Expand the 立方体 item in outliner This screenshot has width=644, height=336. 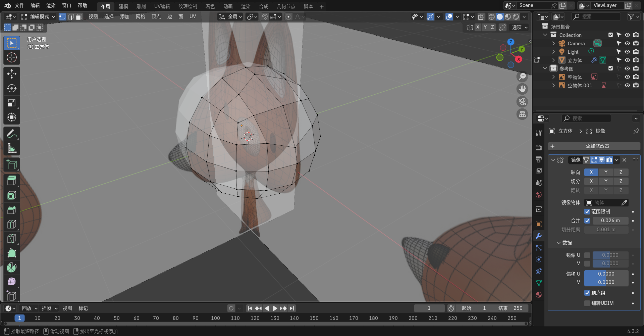point(553,60)
